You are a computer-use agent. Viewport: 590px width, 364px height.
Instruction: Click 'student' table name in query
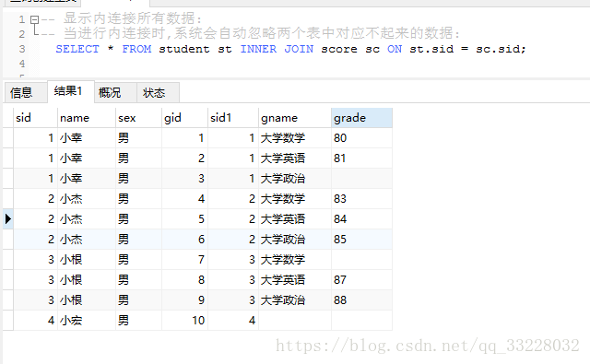click(184, 49)
